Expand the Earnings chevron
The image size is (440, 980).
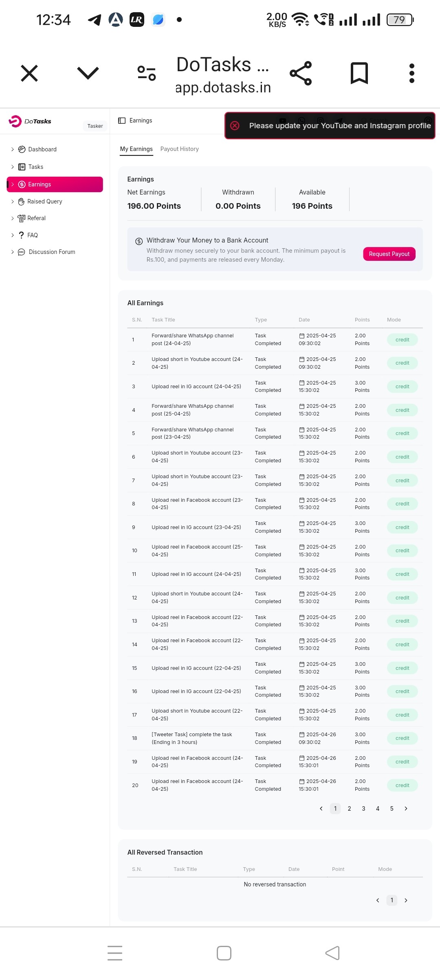click(12, 184)
